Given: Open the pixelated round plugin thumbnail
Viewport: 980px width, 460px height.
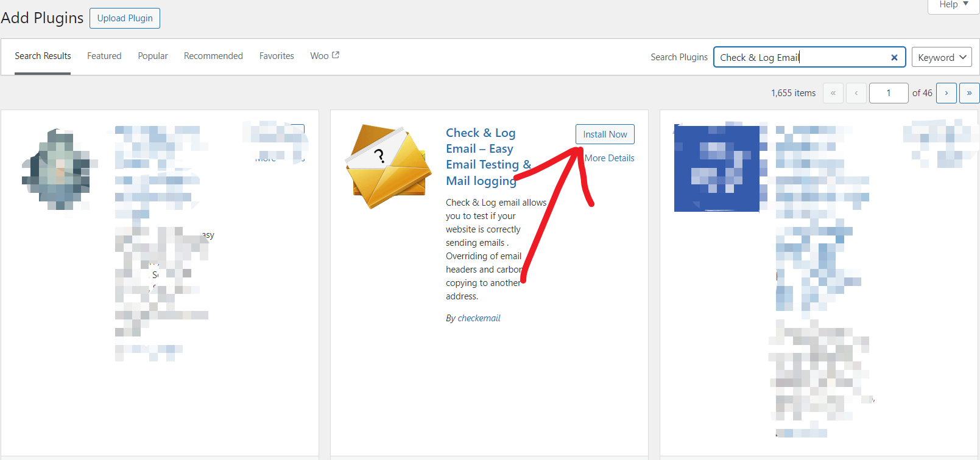Looking at the screenshot, I should coord(60,169).
